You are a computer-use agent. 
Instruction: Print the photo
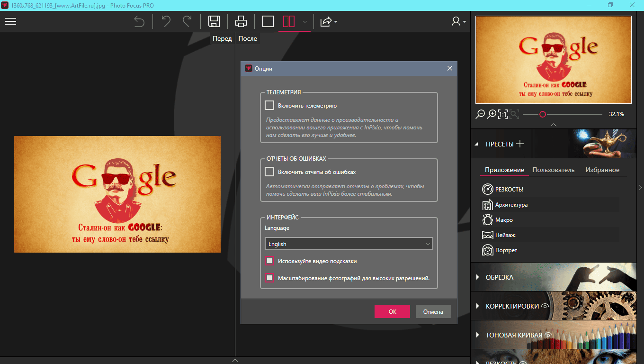[241, 21]
